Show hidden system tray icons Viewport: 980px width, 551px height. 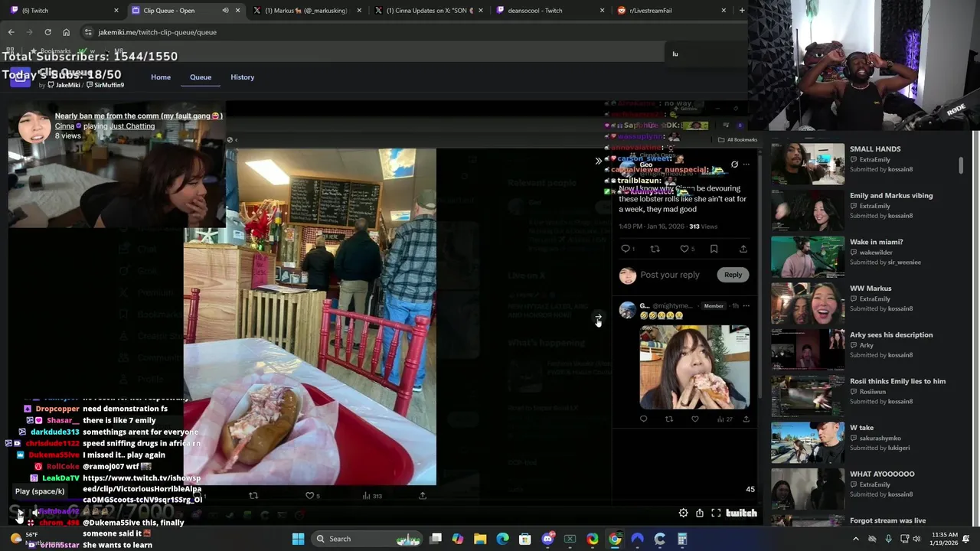[856, 539]
